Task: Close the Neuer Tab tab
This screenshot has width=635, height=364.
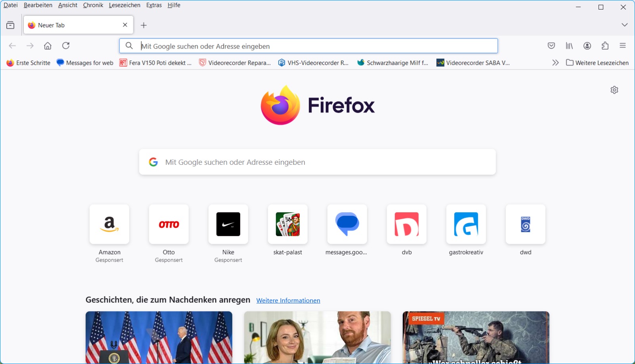Action: 125,25
